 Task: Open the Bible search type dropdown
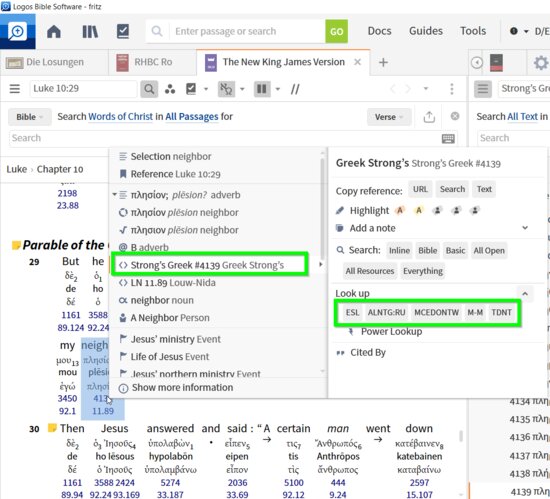point(29,117)
